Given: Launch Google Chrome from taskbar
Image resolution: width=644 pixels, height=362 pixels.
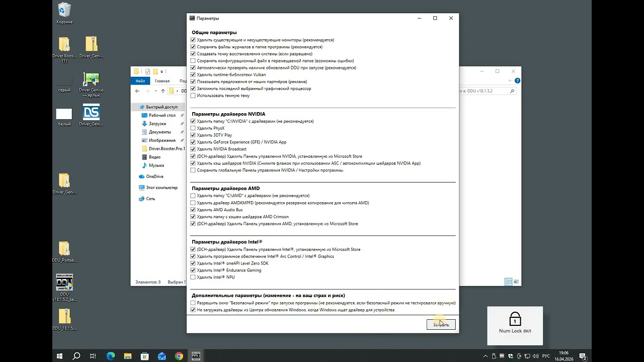Looking at the screenshot, I should coord(179,356).
